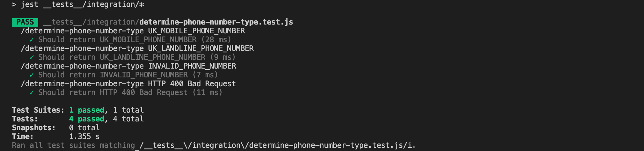
Task: Click the green '1 passed' Test Suites count
Action: 87,110
